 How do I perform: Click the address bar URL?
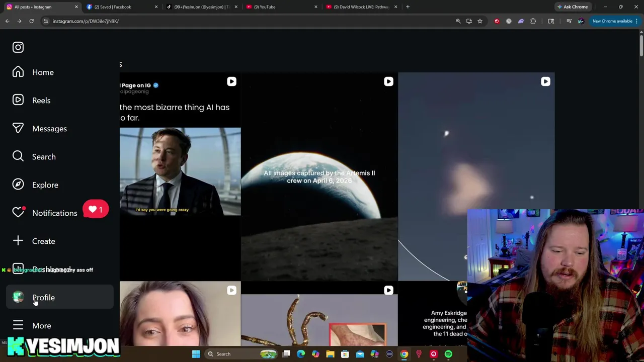[x=86, y=21]
